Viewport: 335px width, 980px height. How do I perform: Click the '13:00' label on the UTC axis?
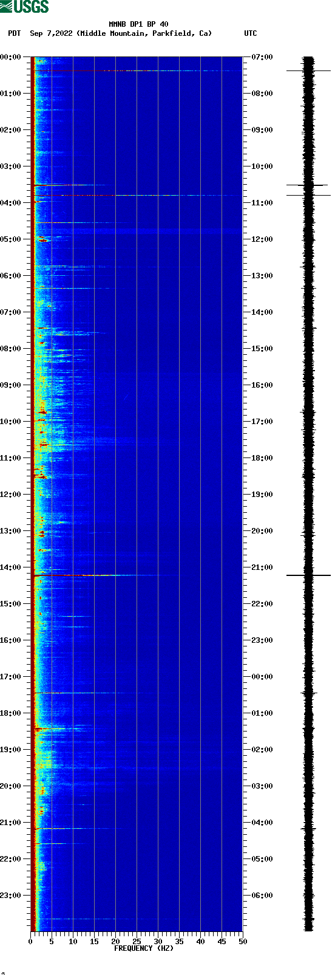[262, 276]
